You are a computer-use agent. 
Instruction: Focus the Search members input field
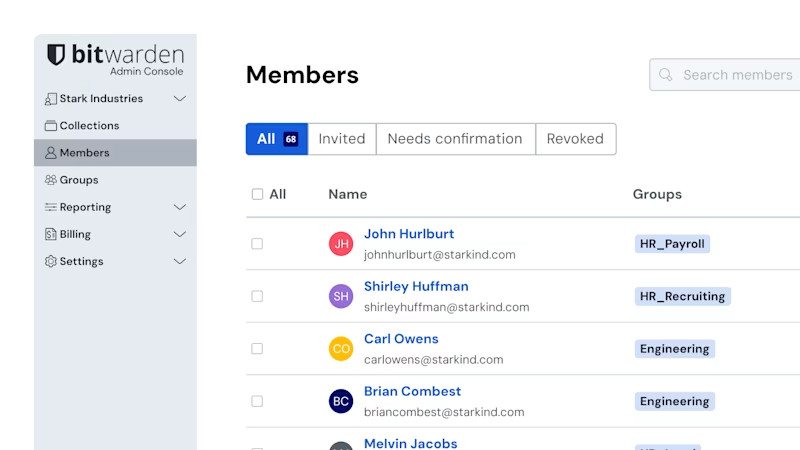point(737,75)
